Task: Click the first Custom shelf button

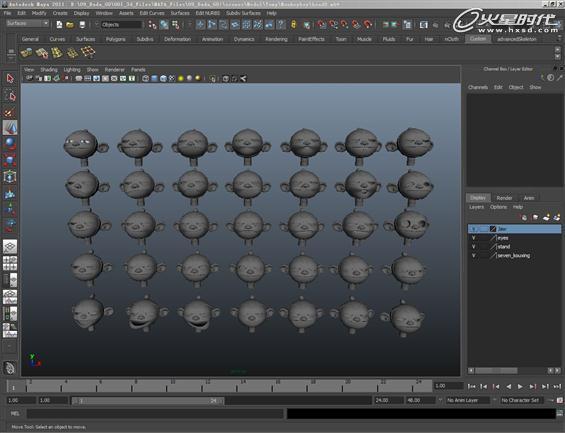Action: (x=26, y=53)
